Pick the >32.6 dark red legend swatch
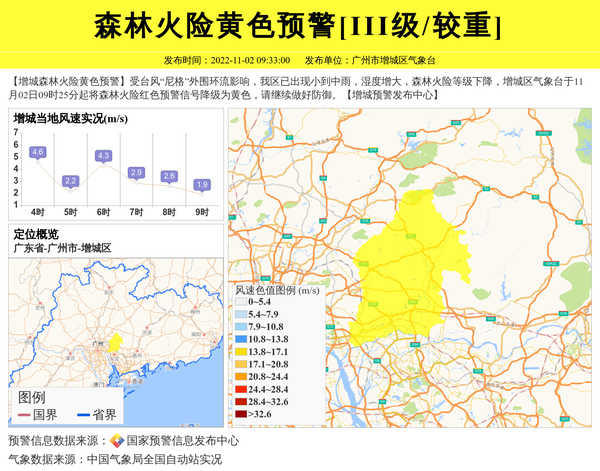Screen dimensions: 600x471 pos(241,414)
